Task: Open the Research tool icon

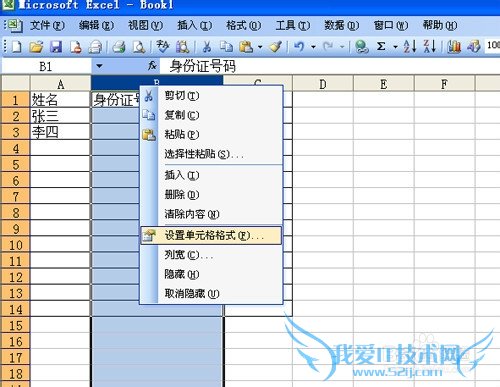Action: [182, 47]
